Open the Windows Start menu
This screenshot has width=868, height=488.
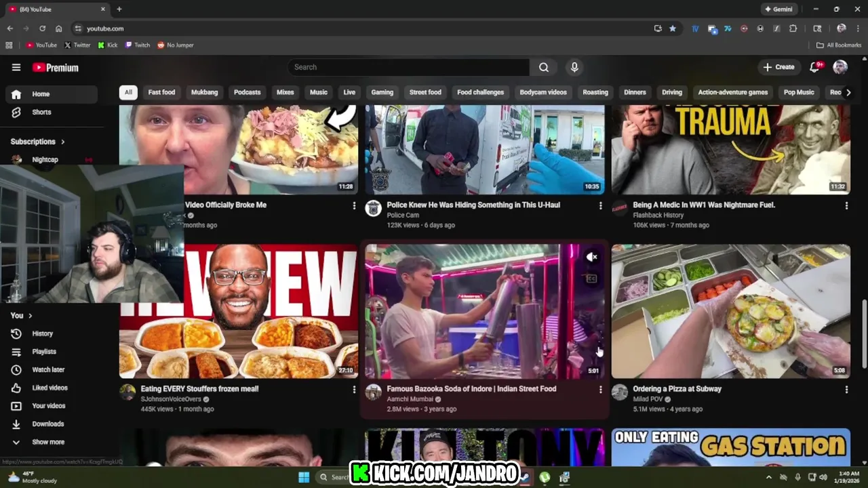304,477
